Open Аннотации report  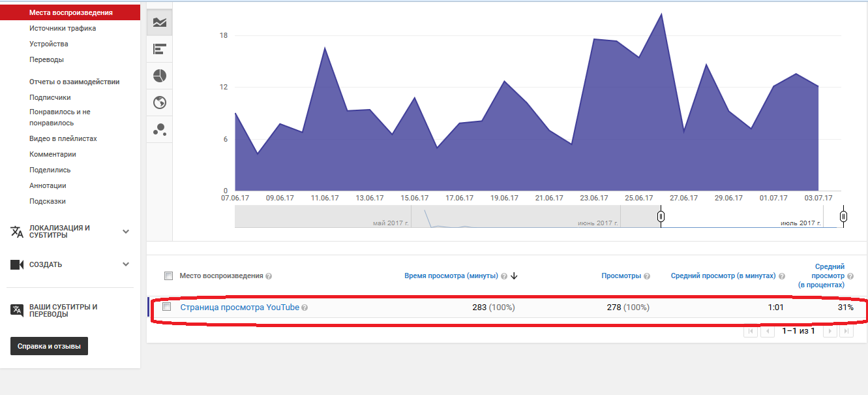point(48,185)
